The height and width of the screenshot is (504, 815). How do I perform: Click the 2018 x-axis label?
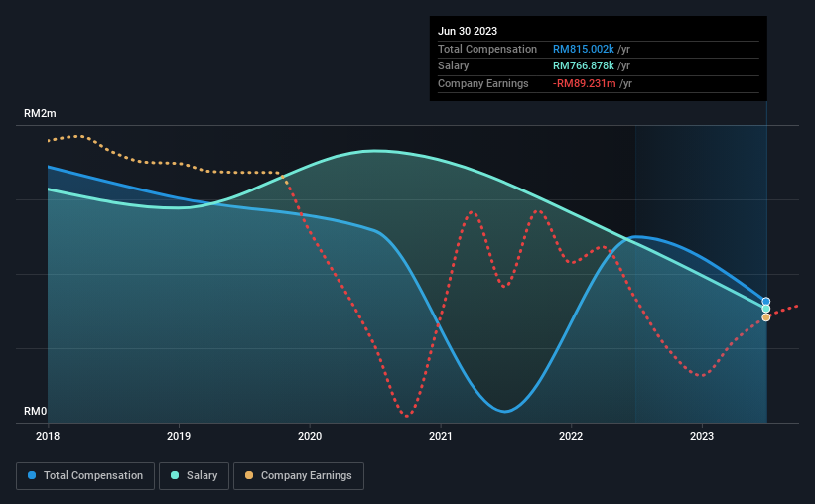pyautogui.click(x=48, y=436)
